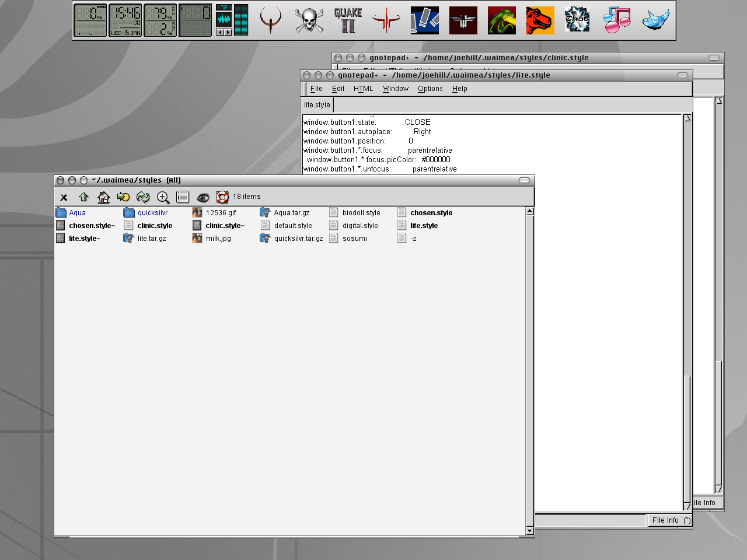Select the file named biodoll.style

pos(354,213)
